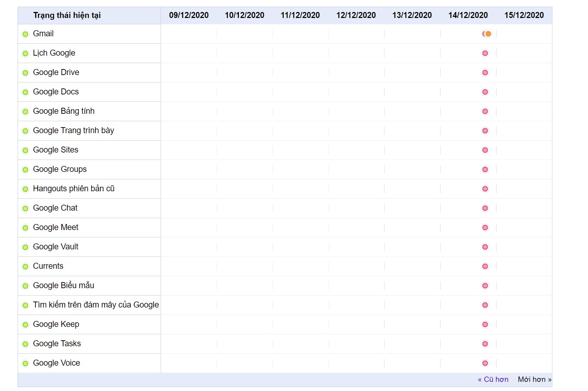
Task: Click the pink outage dot for Google Docs
Action: pyautogui.click(x=485, y=92)
